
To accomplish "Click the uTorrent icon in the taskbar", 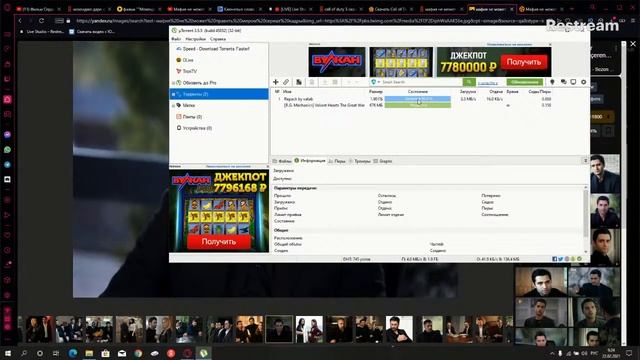I will tap(203, 353).
